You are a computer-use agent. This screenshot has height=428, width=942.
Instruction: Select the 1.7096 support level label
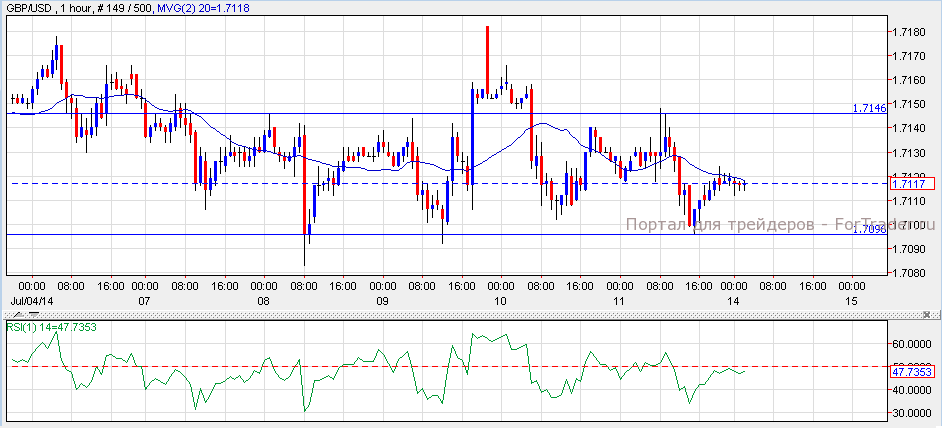869,229
